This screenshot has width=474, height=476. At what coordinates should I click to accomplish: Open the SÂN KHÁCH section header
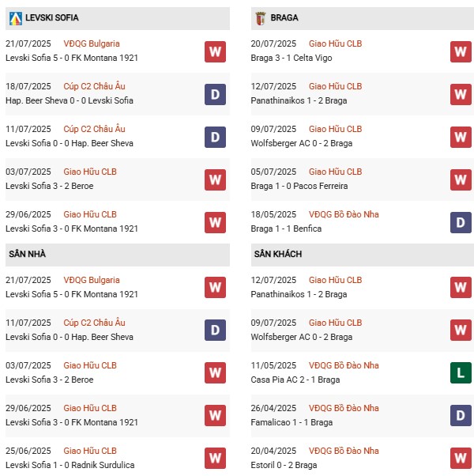tap(278, 254)
